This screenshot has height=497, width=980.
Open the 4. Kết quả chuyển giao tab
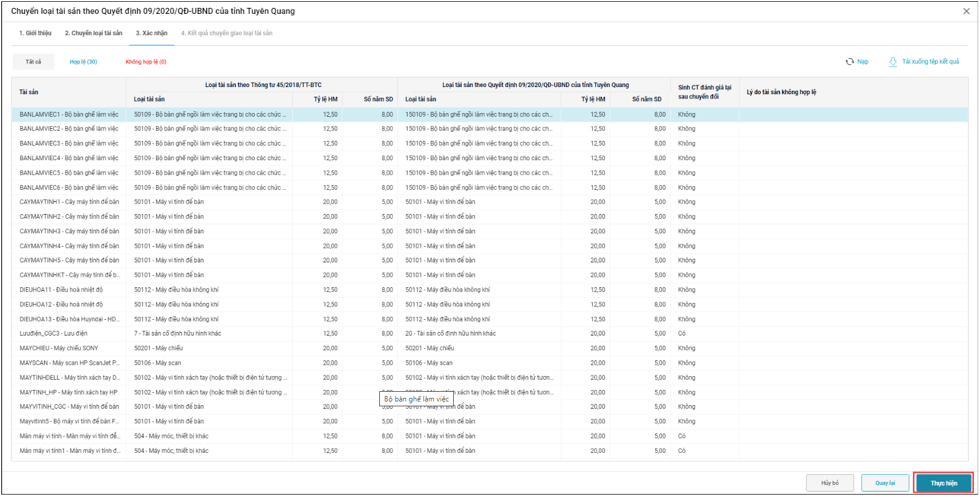pos(226,33)
